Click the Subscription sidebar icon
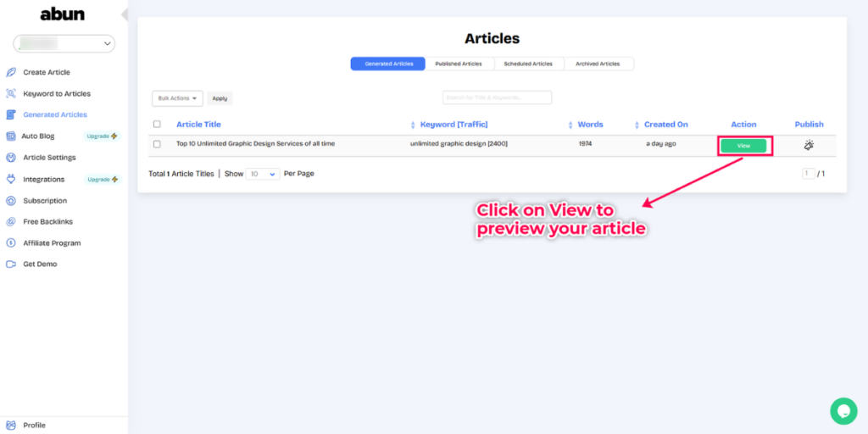 (x=10, y=200)
